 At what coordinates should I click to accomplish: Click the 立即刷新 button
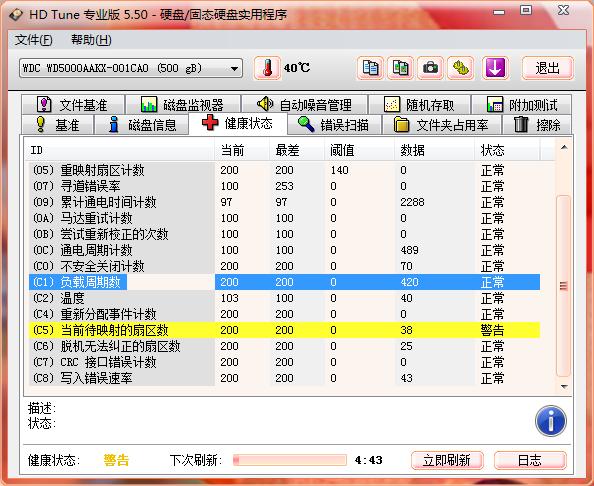pyautogui.click(x=447, y=460)
